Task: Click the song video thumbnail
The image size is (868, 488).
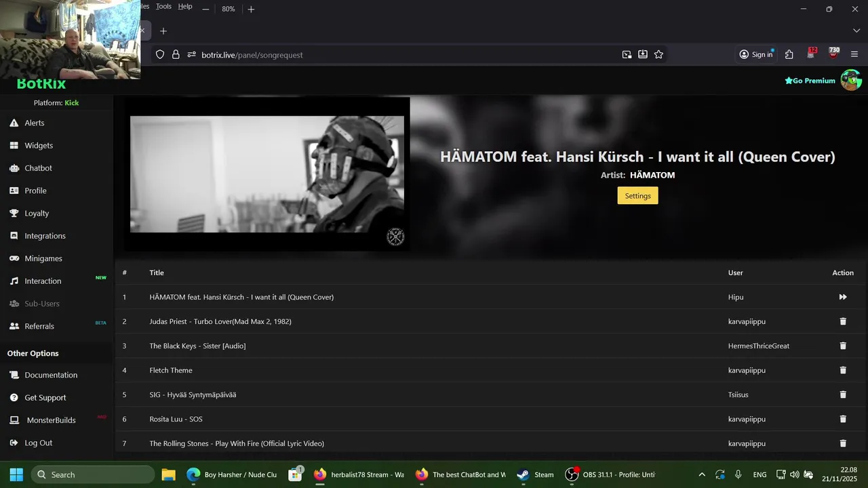Action: click(x=267, y=174)
